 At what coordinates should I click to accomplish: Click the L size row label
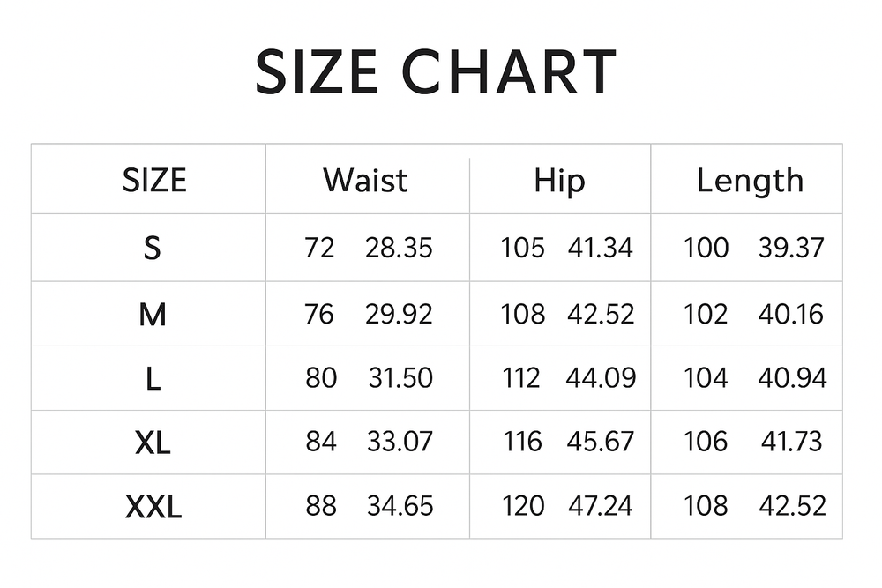click(153, 379)
